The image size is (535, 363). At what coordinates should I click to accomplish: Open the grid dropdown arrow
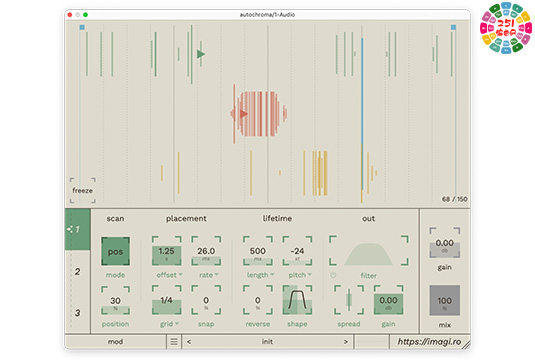(177, 323)
